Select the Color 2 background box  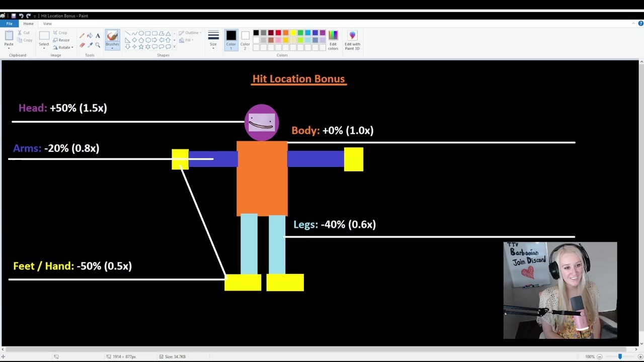point(245,39)
